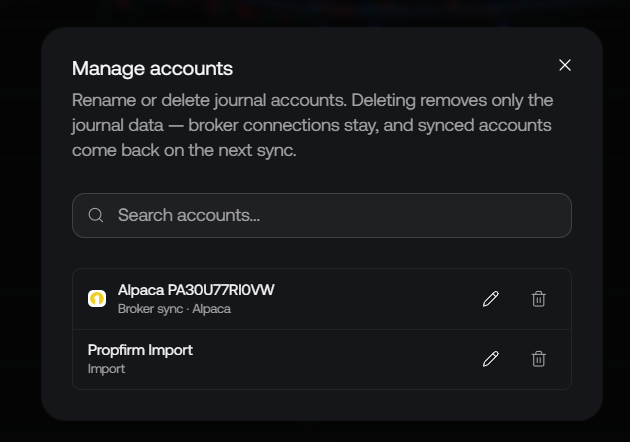This screenshot has width=630, height=442.
Task: Rename the Alpaca PA30U77RI0VW account via pencil icon
Action: coord(491,299)
